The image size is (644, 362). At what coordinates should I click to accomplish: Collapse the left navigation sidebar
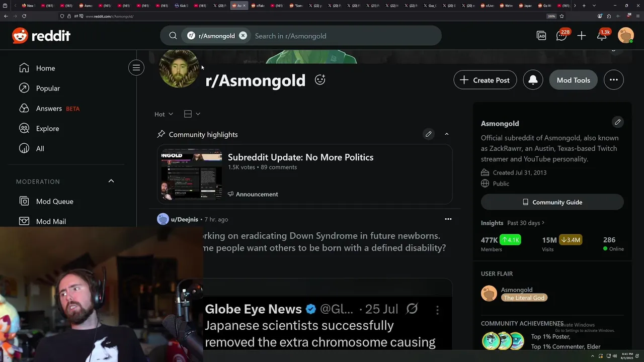tap(136, 68)
